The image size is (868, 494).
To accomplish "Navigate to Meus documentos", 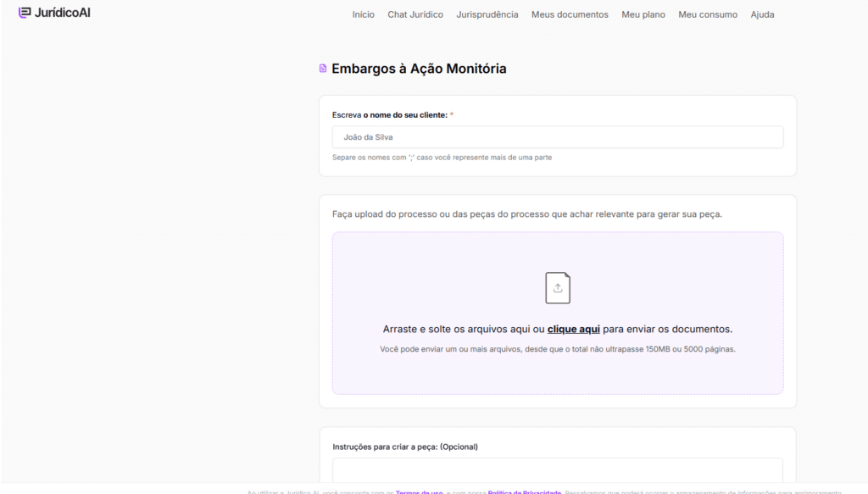I will (570, 14).
